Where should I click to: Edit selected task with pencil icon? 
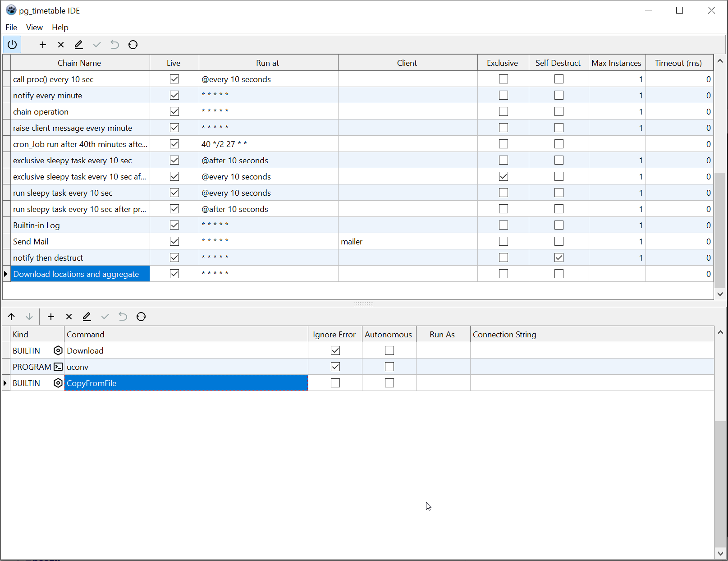click(x=87, y=317)
